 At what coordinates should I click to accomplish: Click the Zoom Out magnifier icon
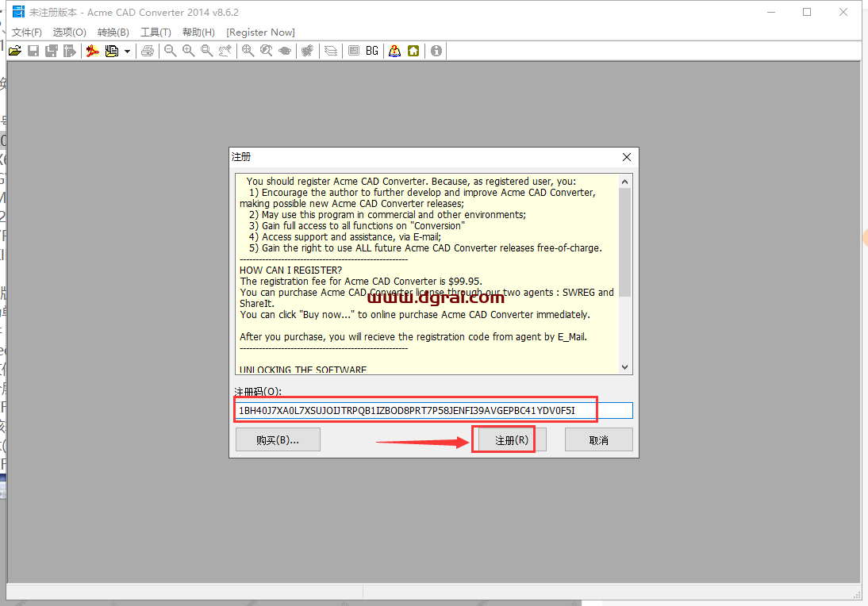coord(171,51)
